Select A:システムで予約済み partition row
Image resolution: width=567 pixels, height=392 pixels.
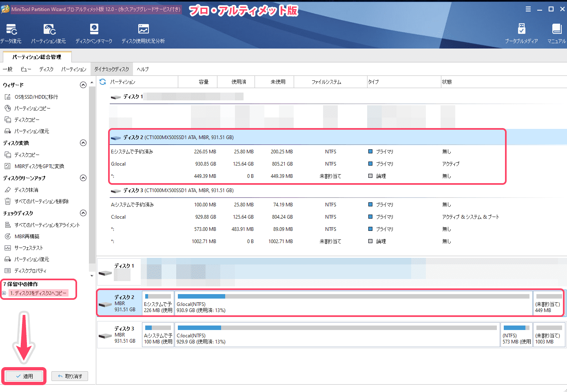(338, 205)
